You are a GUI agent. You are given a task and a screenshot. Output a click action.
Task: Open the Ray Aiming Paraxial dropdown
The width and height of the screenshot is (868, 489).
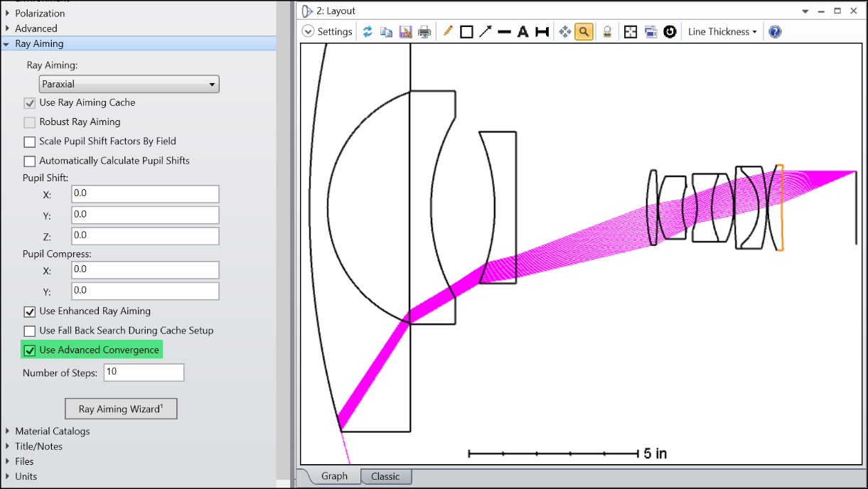(129, 84)
